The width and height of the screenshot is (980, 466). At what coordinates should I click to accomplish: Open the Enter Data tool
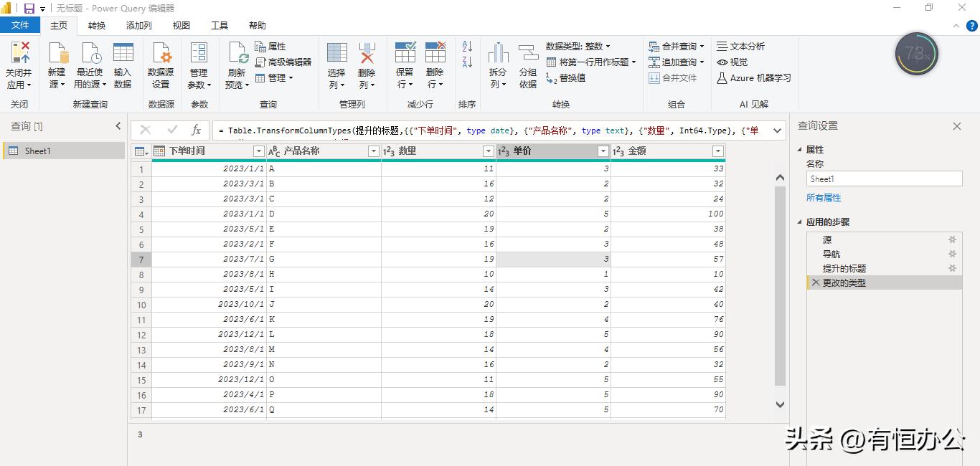(123, 63)
